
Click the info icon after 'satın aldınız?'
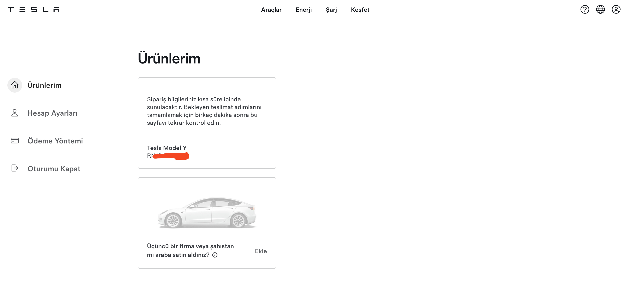[215, 255]
